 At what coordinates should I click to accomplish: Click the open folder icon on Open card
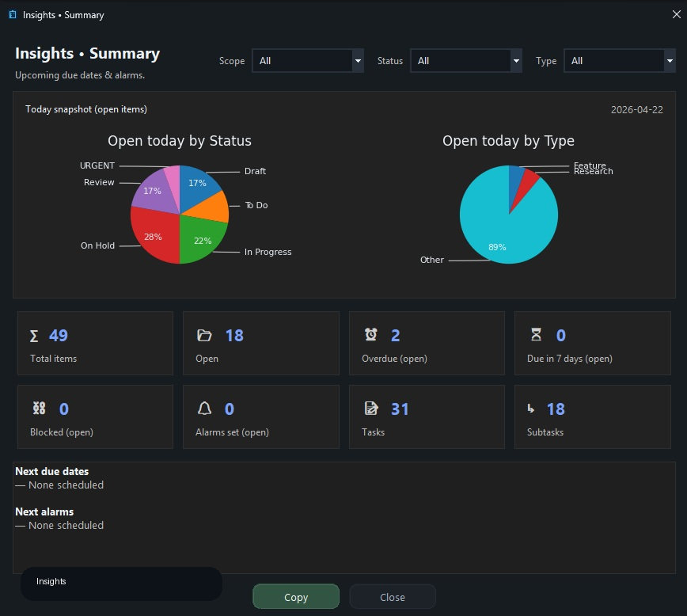click(204, 336)
